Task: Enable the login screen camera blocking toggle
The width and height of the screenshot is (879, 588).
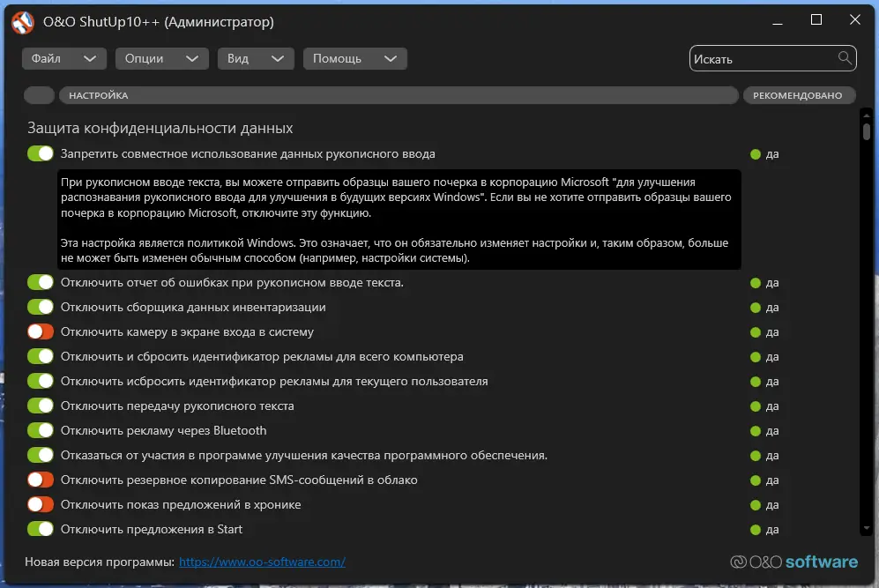Action: click(x=41, y=332)
